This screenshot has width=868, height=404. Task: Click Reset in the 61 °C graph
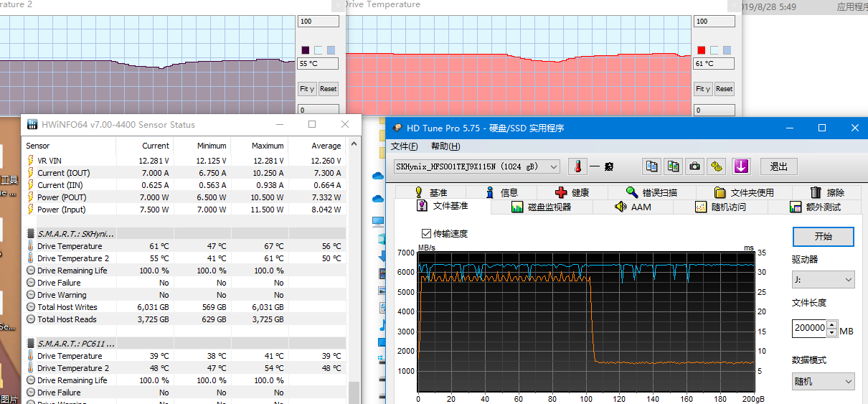[x=724, y=89]
